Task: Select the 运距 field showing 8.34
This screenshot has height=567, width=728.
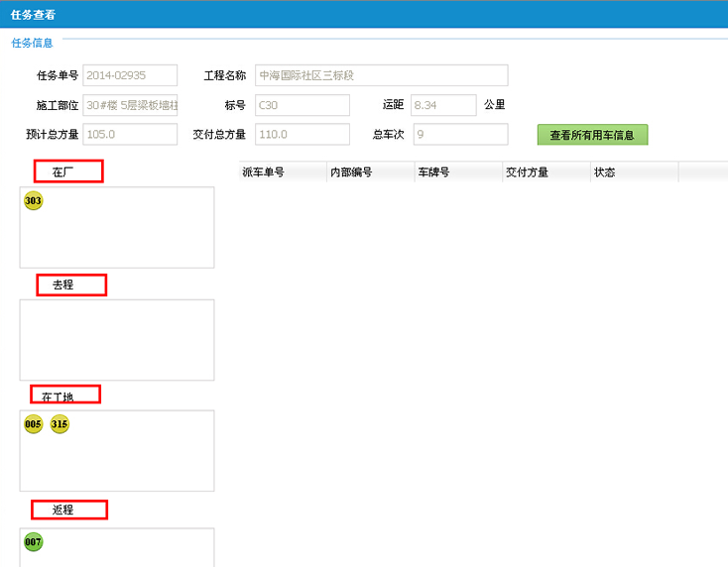Action: [443, 105]
